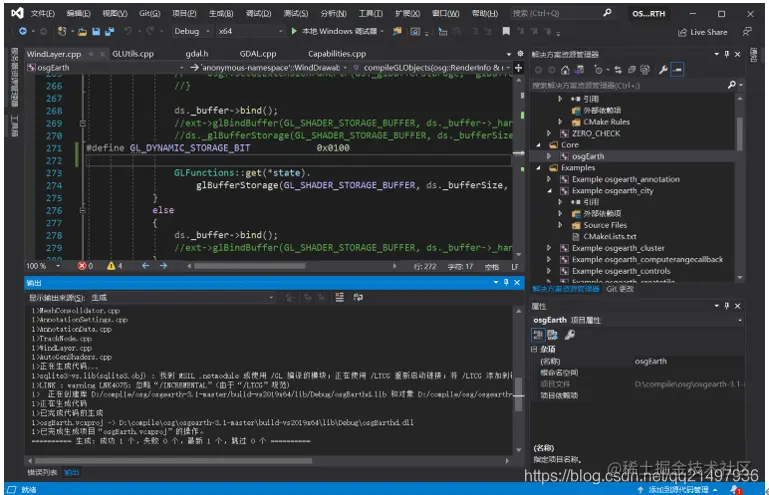769x495 pixels.
Task: Open the 生成(B) build menu
Action: (221, 13)
